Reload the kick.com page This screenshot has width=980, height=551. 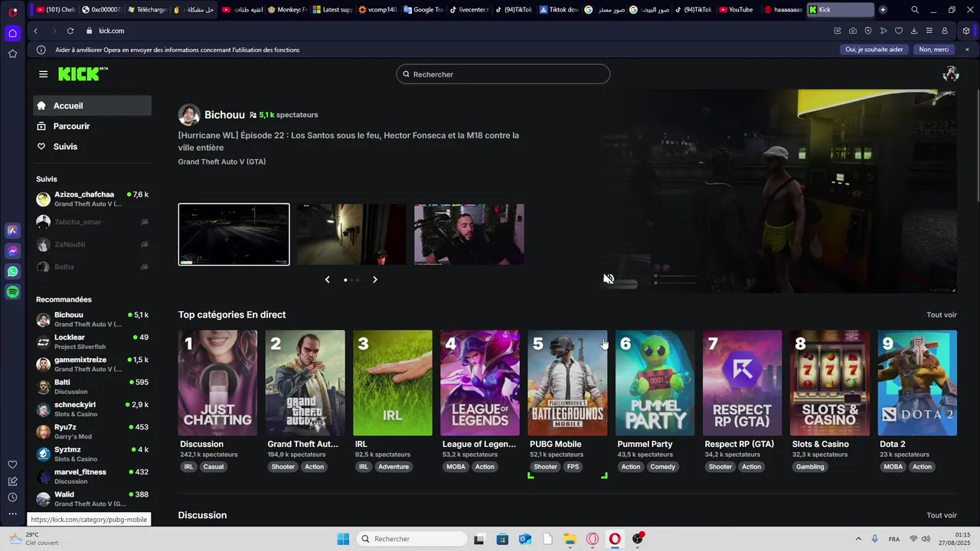70,31
